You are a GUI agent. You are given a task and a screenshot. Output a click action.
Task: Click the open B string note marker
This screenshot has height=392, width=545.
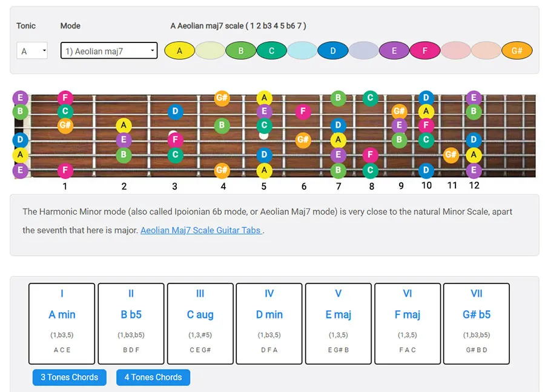[x=21, y=111]
